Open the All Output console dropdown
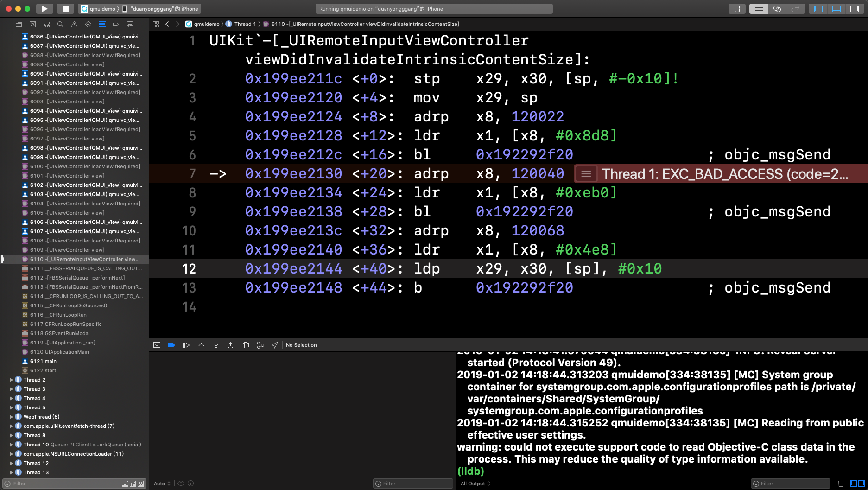Viewport: 868px width, 490px height. coord(475,484)
